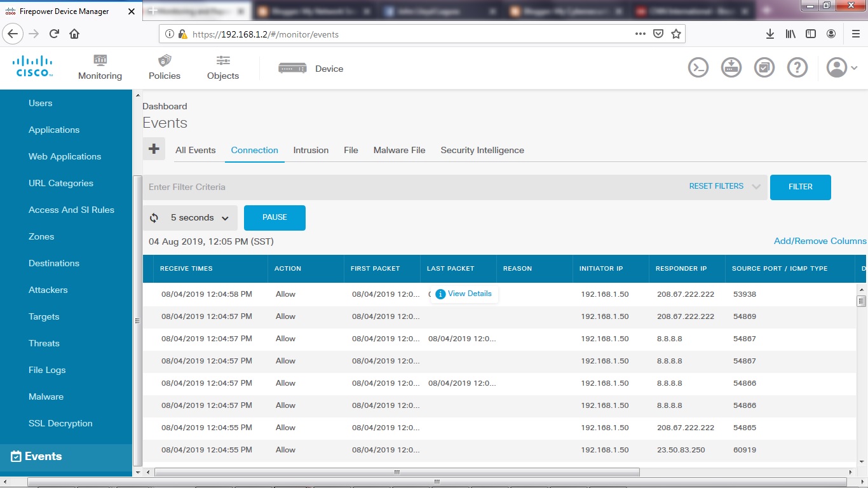Image resolution: width=868 pixels, height=488 pixels.
Task: Select the Policies shield icon
Action: (x=164, y=61)
